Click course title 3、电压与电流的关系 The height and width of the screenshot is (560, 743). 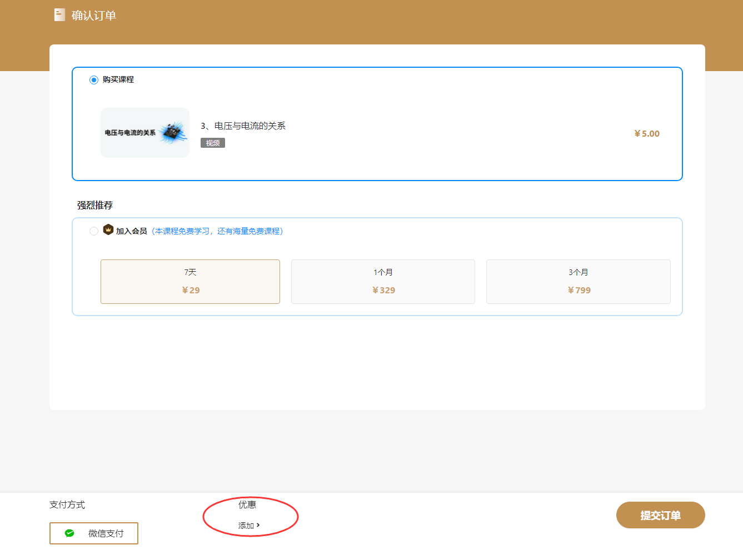coord(243,126)
